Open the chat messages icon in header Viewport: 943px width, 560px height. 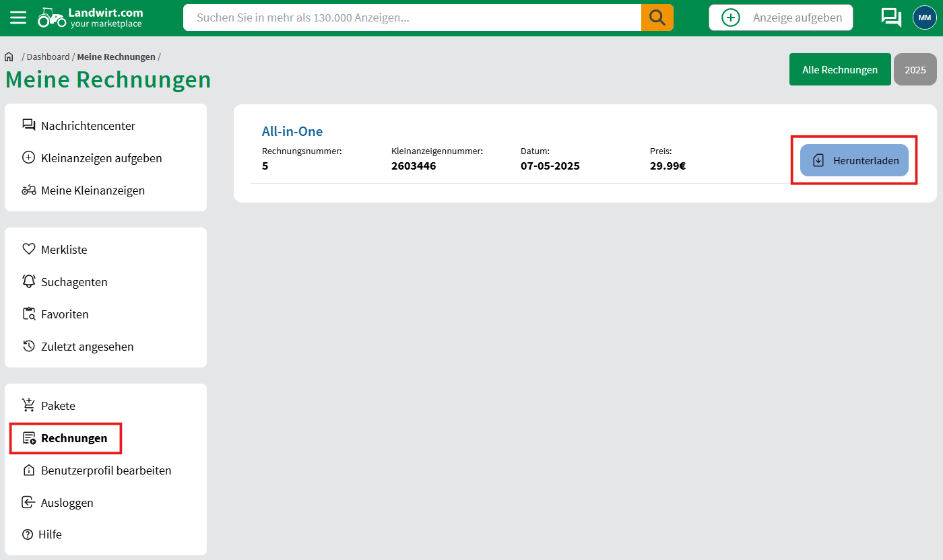[x=891, y=17]
